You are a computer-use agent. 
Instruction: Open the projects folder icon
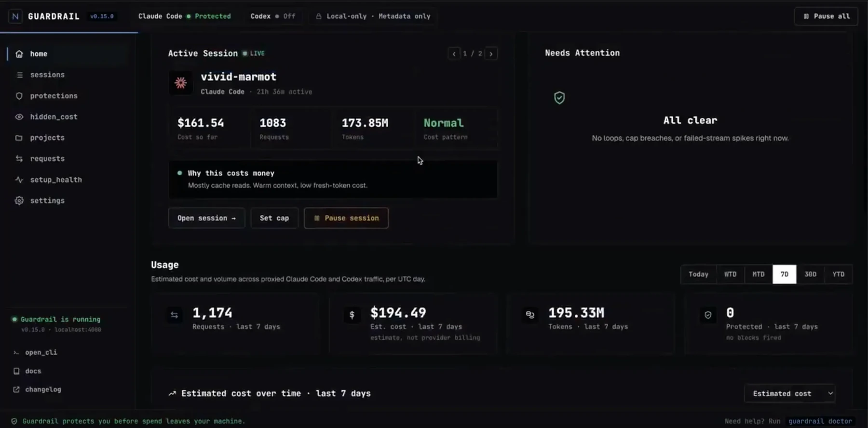point(19,138)
